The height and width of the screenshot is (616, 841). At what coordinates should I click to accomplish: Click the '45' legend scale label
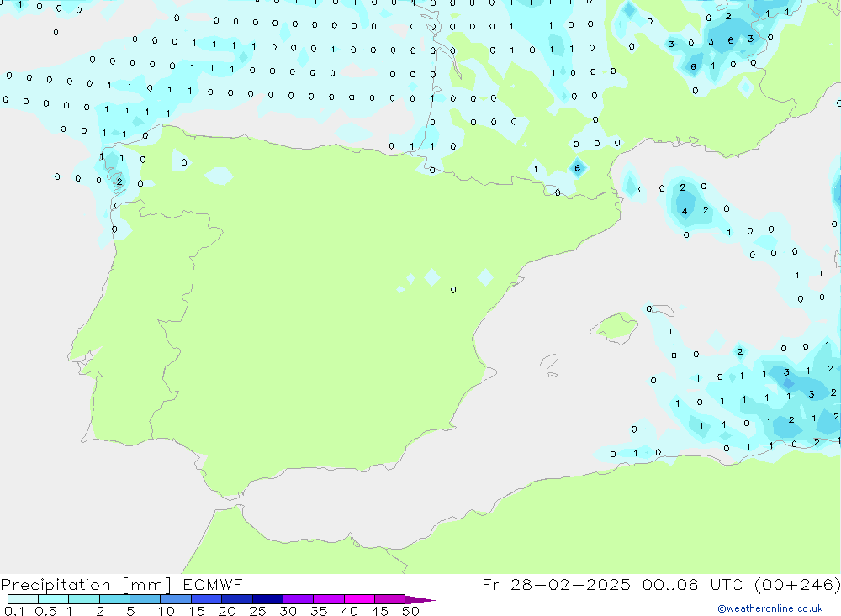[x=380, y=611]
